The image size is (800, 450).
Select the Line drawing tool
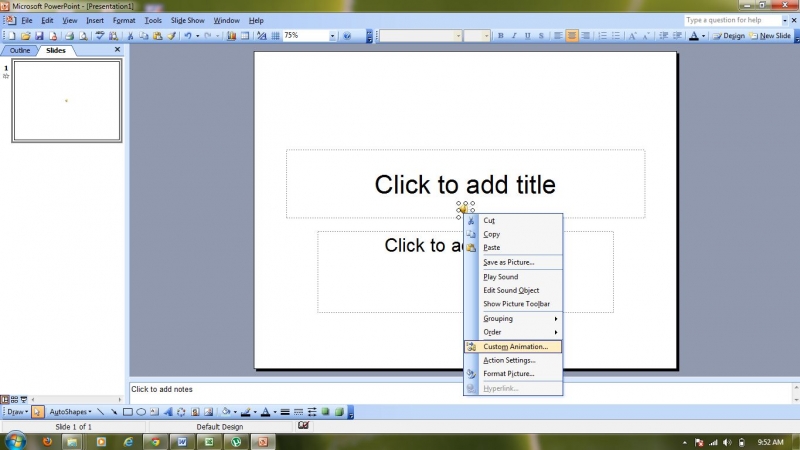tap(100, 412)
